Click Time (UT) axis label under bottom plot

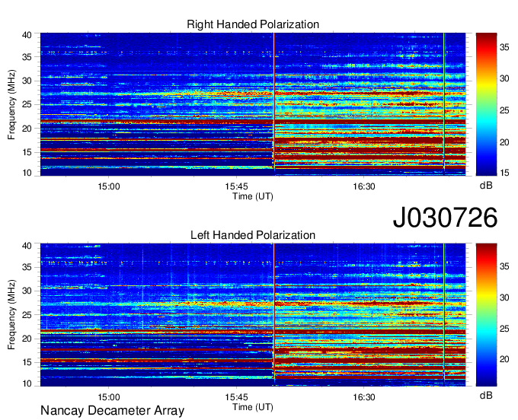pyautogui.click(x=253, y=407)
